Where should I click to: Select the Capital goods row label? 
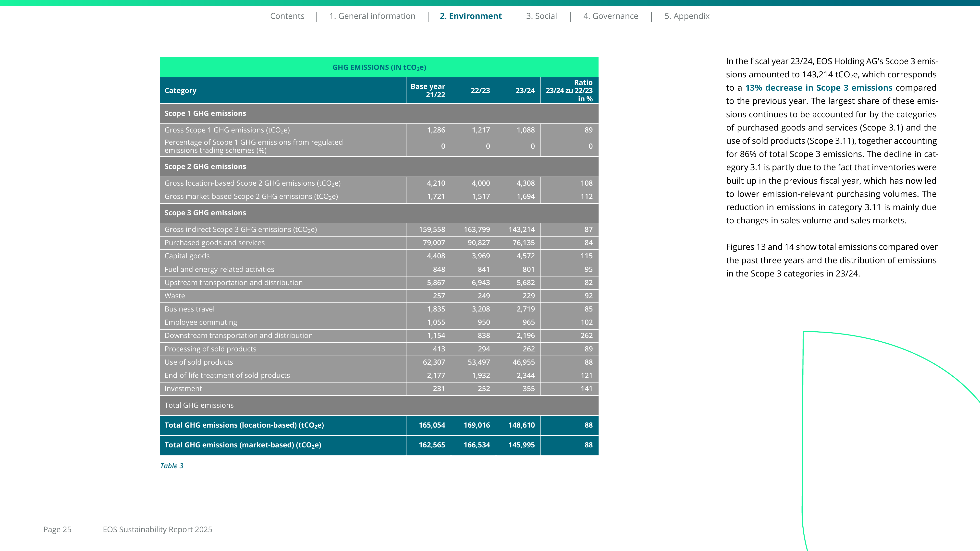coord(187,256)
